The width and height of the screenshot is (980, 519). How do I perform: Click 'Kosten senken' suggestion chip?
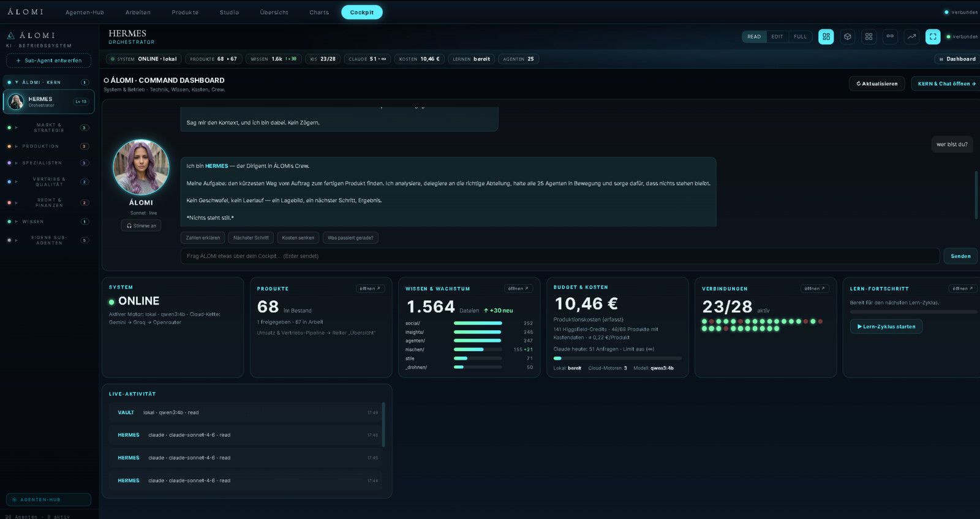click(298, 238)
